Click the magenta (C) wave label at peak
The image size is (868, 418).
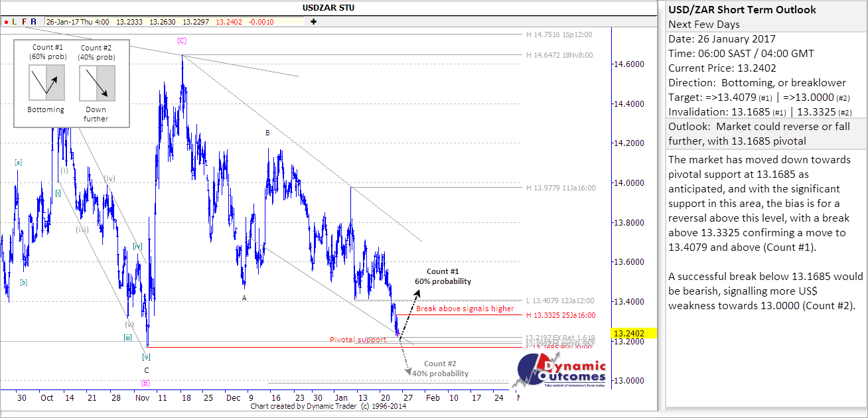click(x=182, y=40)
